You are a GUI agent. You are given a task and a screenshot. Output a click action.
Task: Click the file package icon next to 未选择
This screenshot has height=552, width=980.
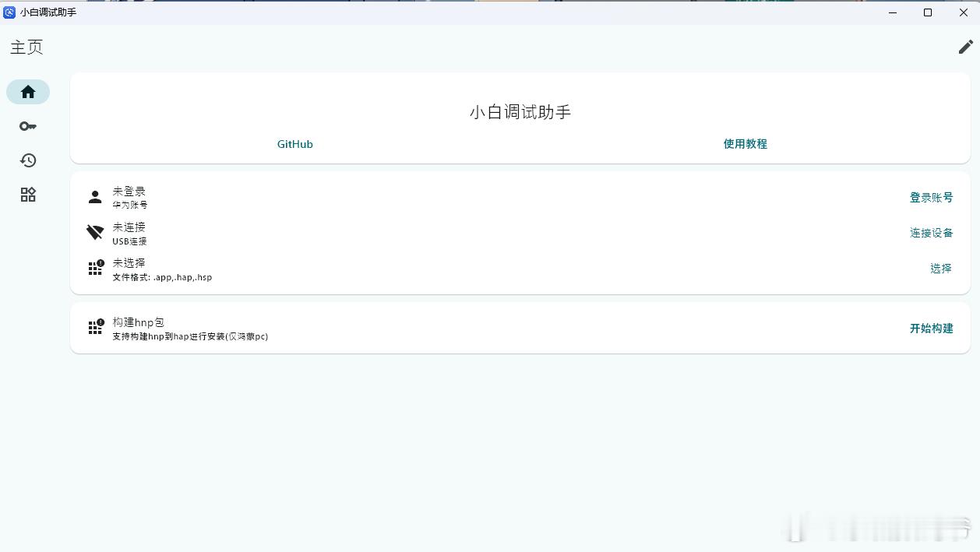tap(94, 268)
